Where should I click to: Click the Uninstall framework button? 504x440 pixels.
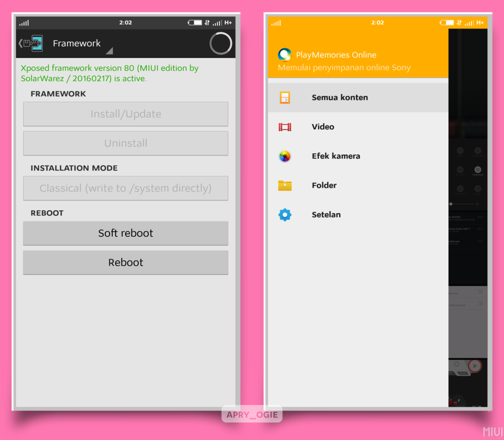[x=126, y=143]
